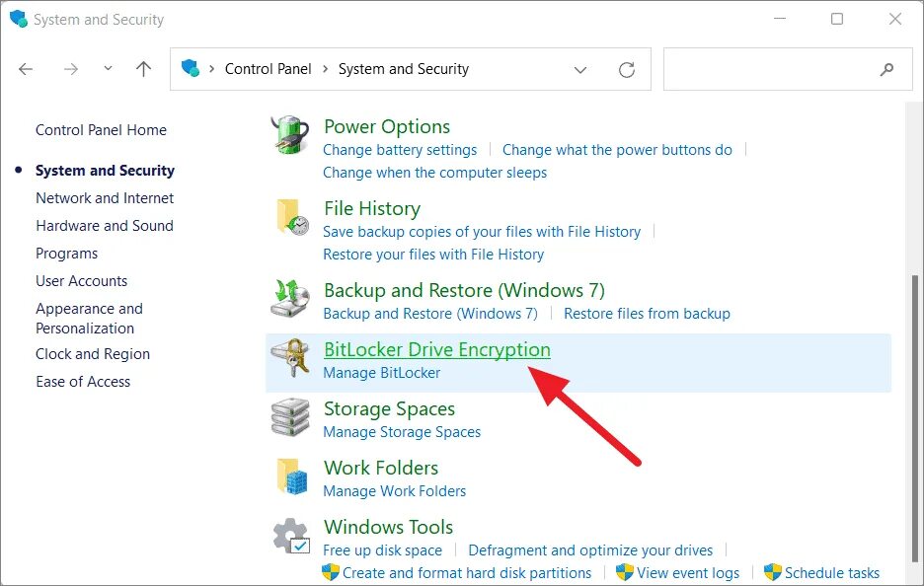Click the vertical scrollbar thumb
The height and width of the screenshot is (586, 924).
tap(915, 418)
